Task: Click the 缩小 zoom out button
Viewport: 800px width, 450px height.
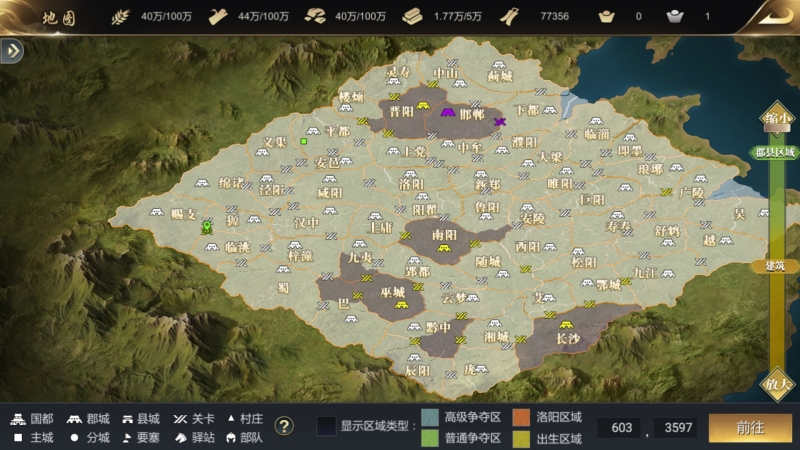Action: click(777, 118)
